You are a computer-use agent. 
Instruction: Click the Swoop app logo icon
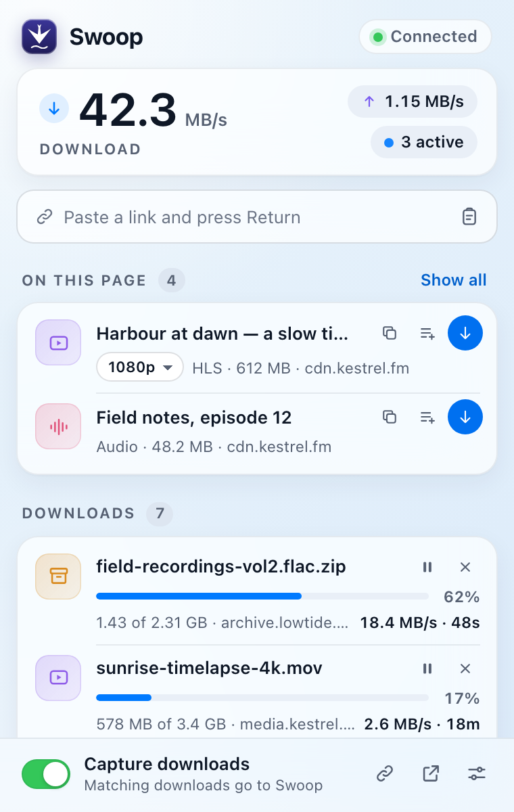pyautogui.click(x=39, y=37)
